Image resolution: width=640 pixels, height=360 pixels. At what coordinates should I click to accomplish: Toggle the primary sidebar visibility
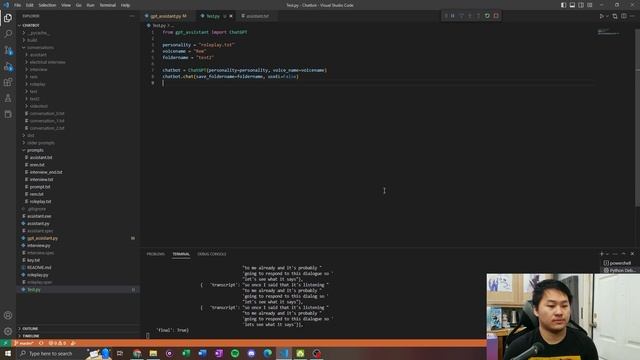[563, 5]
